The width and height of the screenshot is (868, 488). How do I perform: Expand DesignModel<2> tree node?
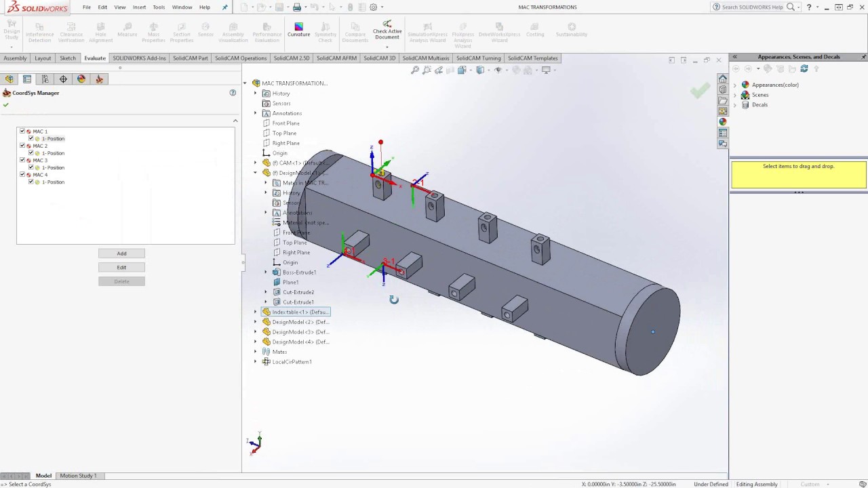point(256,322)
